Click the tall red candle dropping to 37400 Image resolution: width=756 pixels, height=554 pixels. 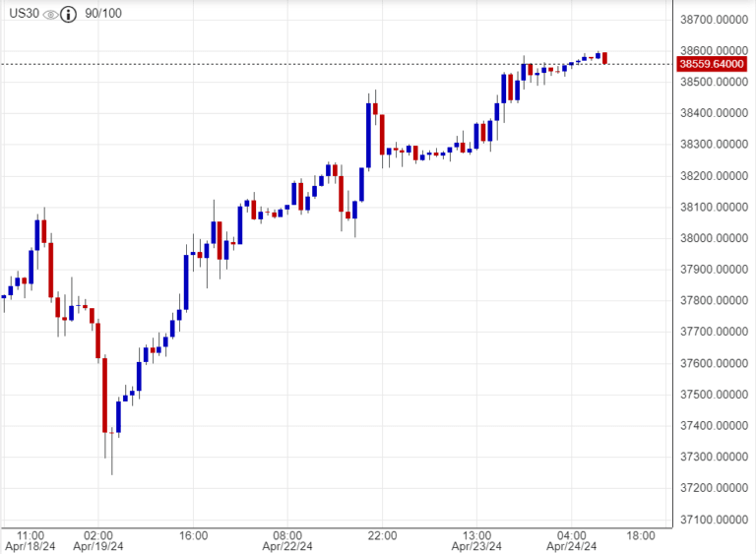tap(104, 396)
